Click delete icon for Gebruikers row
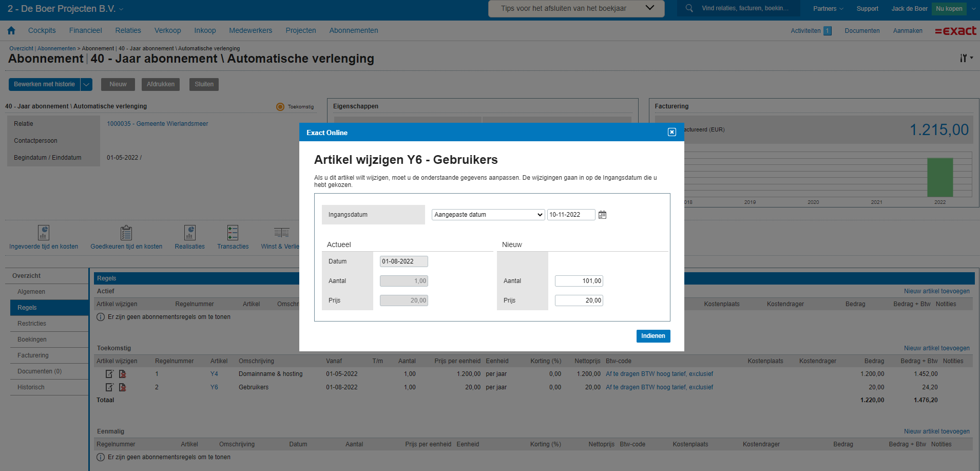The height and width of the screenshot is (471, 980). 123,387
